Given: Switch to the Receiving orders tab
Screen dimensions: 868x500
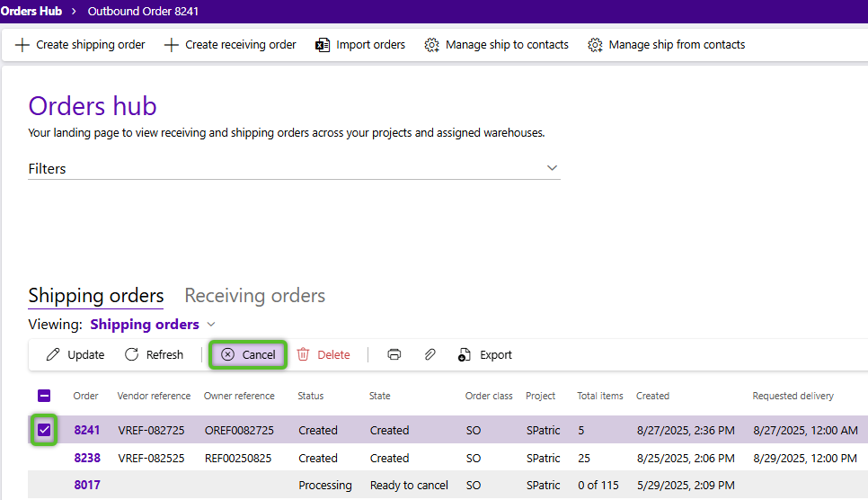Looking at the screenshot, I should pyautogui.click(x=254, y=296).
